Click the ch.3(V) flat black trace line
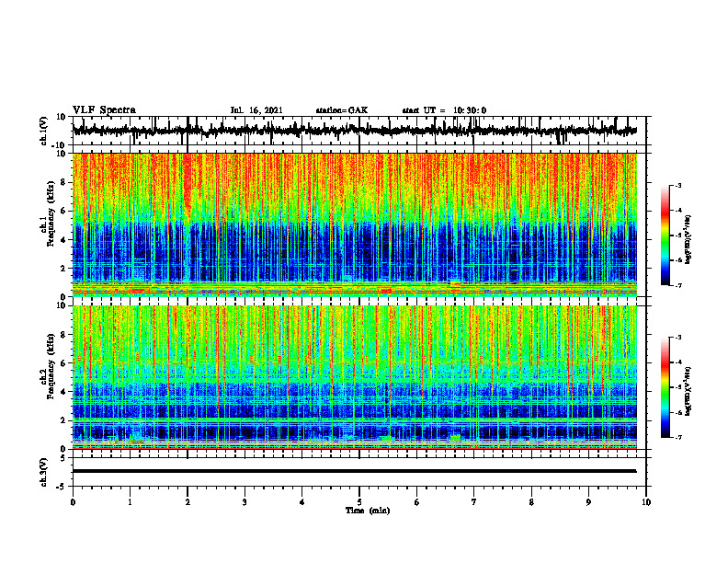Screen dimensions: 728x563 click(354, 471)
